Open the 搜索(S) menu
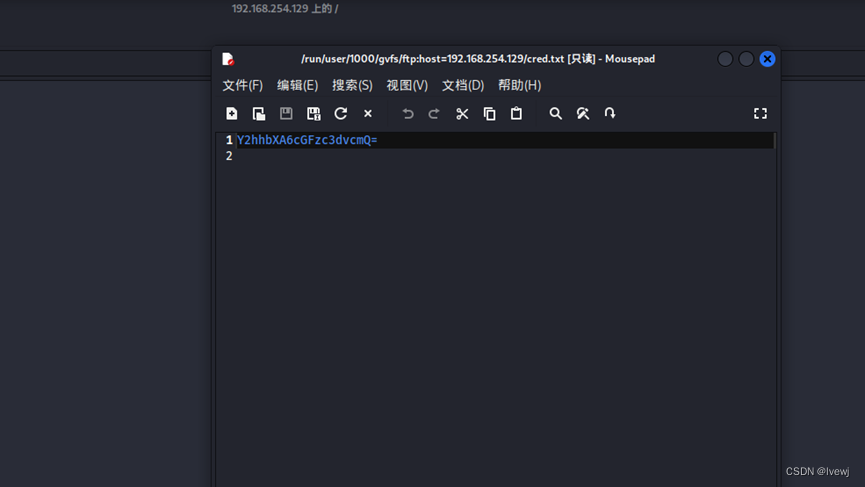865x487 pixels. [352, 85]
